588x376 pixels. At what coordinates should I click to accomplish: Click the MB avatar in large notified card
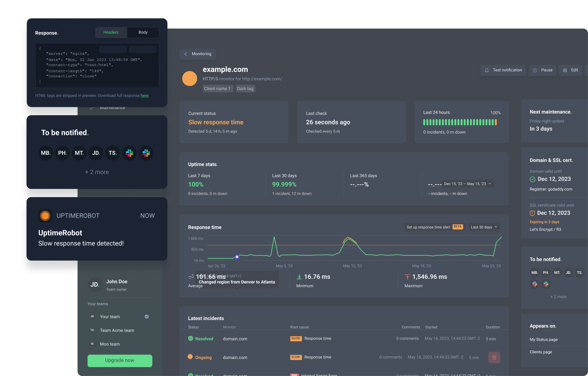(x=46, y=153)
